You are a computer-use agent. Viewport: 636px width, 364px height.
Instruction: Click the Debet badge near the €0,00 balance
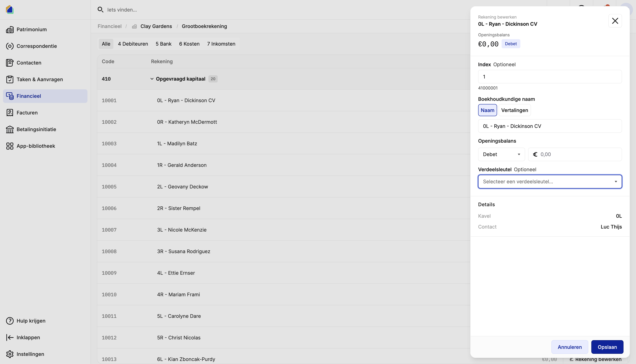511,44
